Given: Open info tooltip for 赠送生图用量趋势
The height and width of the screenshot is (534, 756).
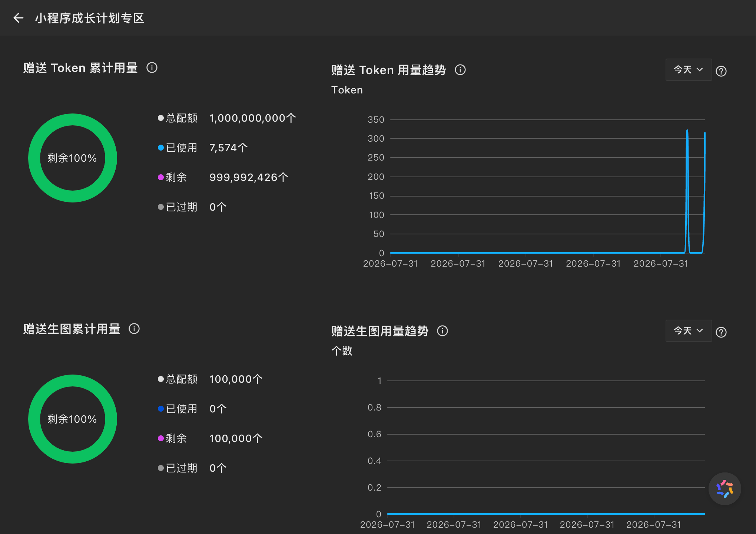Looking at the screenshot, I should click(x=442, y=331).
